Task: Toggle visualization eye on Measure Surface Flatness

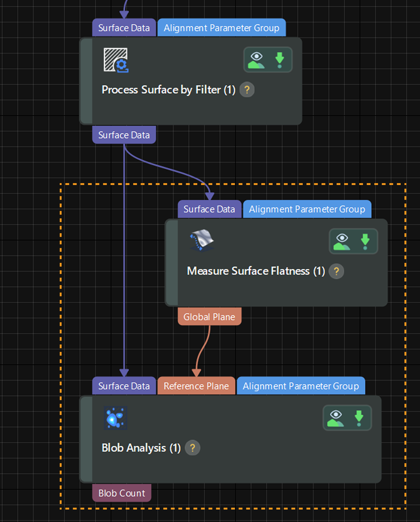Action: click(342, 241)
